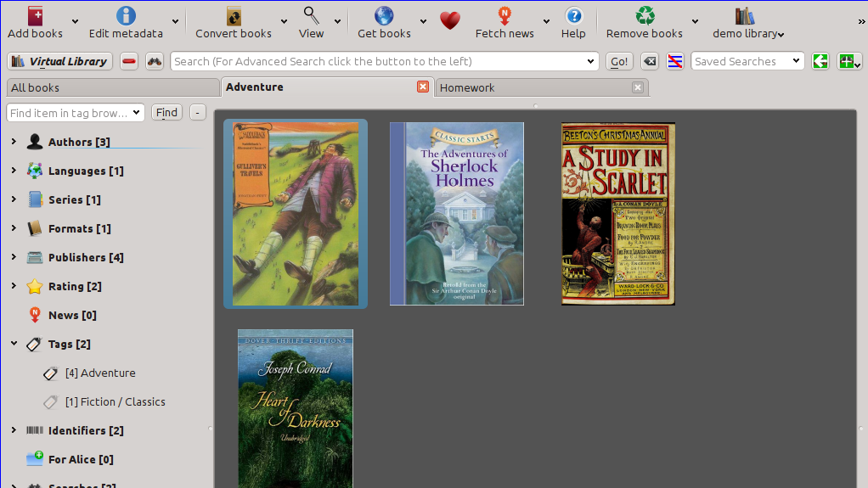Screen dimensions: 868x488
Task: Click the Identifiers barcode icon
Action: [34, 430]
